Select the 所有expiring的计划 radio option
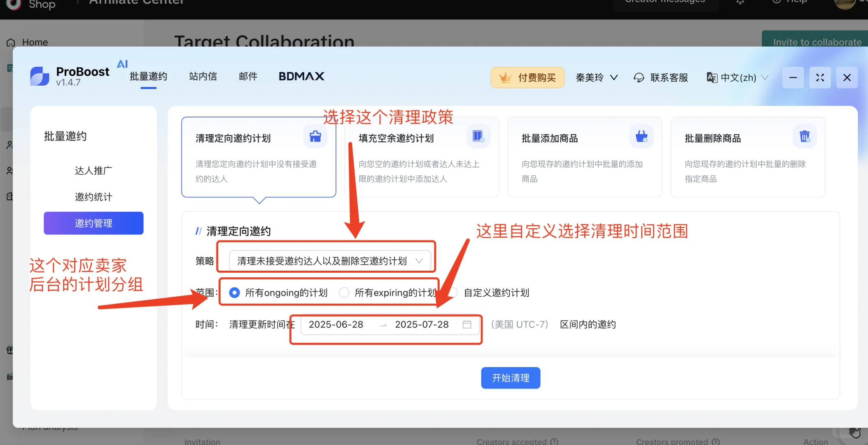The height and width of the screenshot is (445, 868). pyautogui.click(x=344, y=293)
